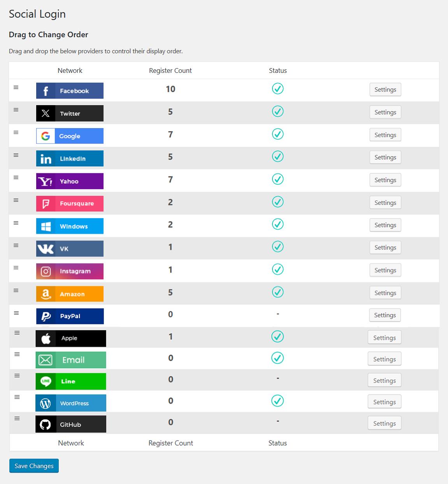Select the Foursquare network badge
This screenshot has width=448, height=484.
[x=70, y=204]
